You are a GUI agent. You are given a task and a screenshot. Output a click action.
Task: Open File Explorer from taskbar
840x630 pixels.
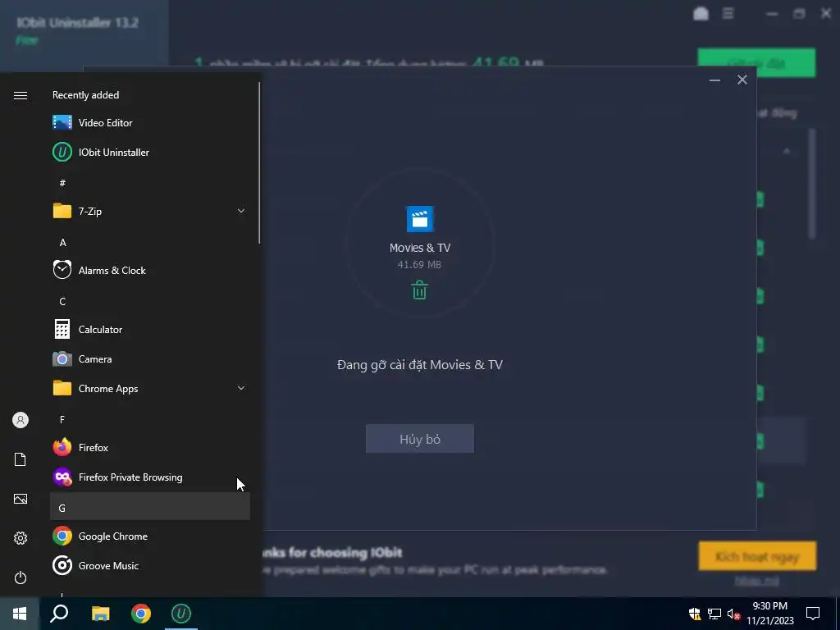coord(100,614)
